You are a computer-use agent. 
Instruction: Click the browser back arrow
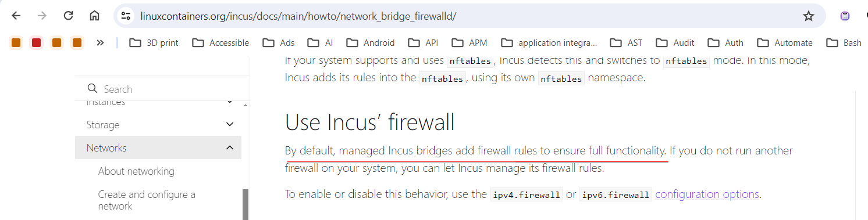[x=16, y=16]
